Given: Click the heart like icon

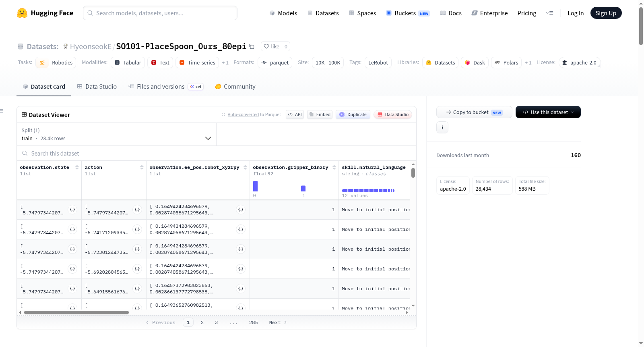Looking at the screenshot, I should point(266,46).
